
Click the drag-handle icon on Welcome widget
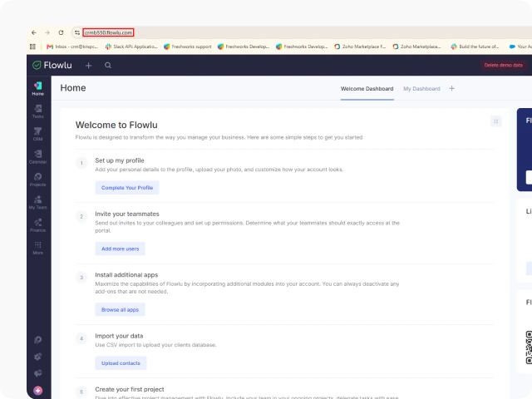click(x=495, y=121)
